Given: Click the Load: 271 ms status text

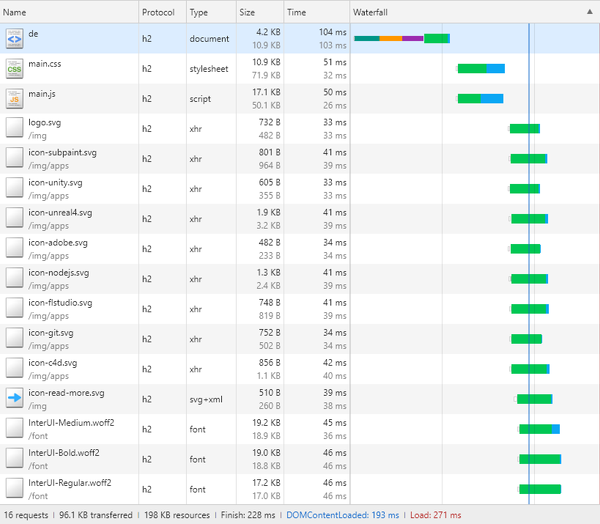Looking at the screenshot, I should (x=435, y=515).
